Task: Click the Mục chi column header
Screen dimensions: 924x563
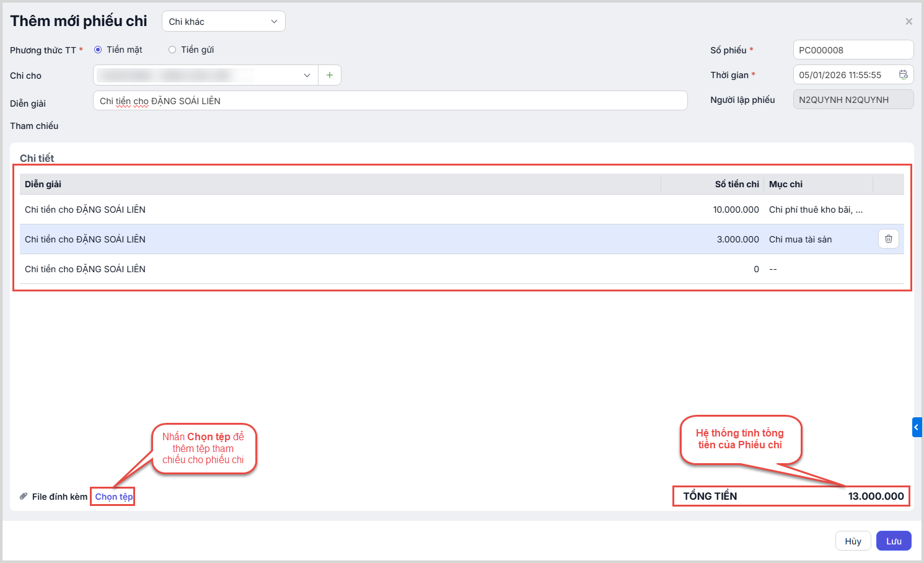Action: click(x=786, y=184)
